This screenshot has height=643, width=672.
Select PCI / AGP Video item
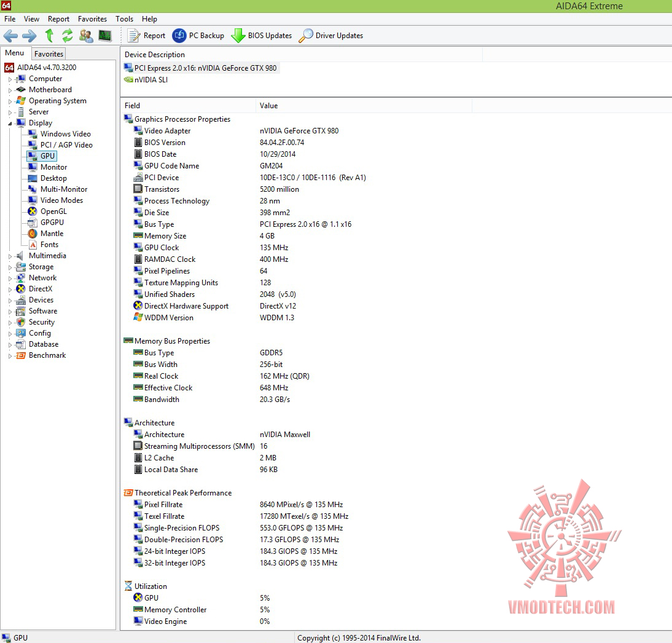66,145
